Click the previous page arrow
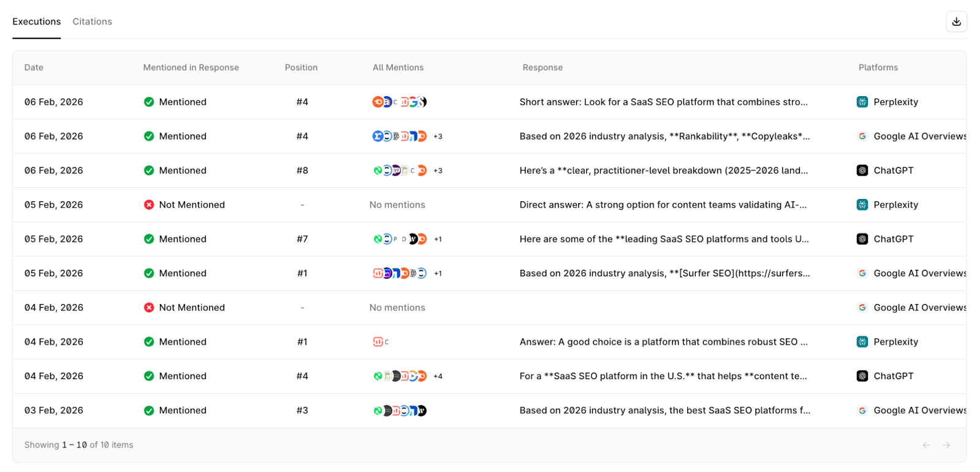Screen dimensions: 980x472 pos(926,445)
